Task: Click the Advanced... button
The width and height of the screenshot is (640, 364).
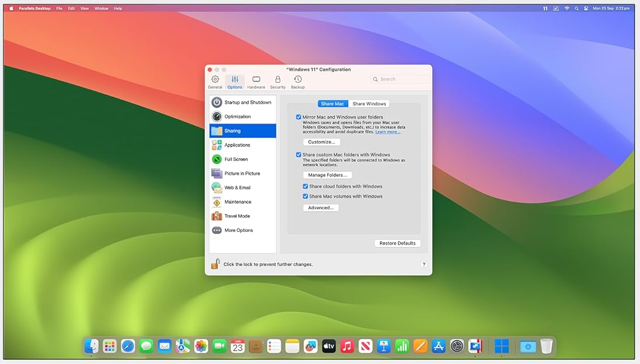Action: tap(321, 208)
